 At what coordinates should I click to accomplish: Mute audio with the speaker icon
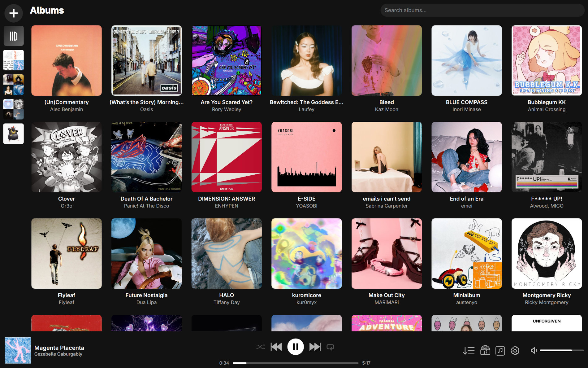(534, 350)
